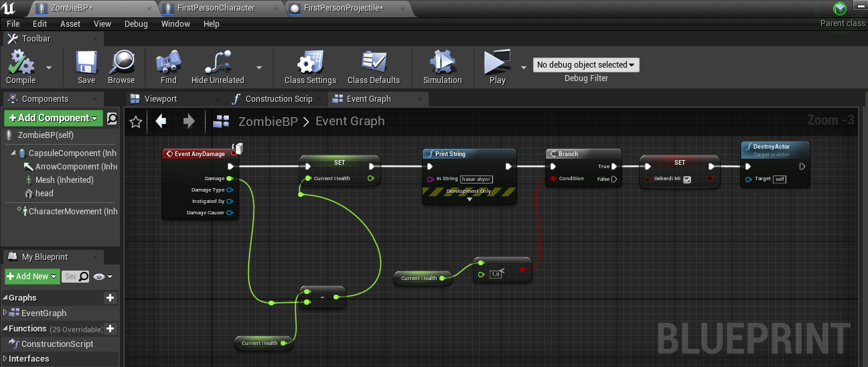This screenshot has height=367, width=868.
Task: Open Construction Script tab
Action: (279, 98)
